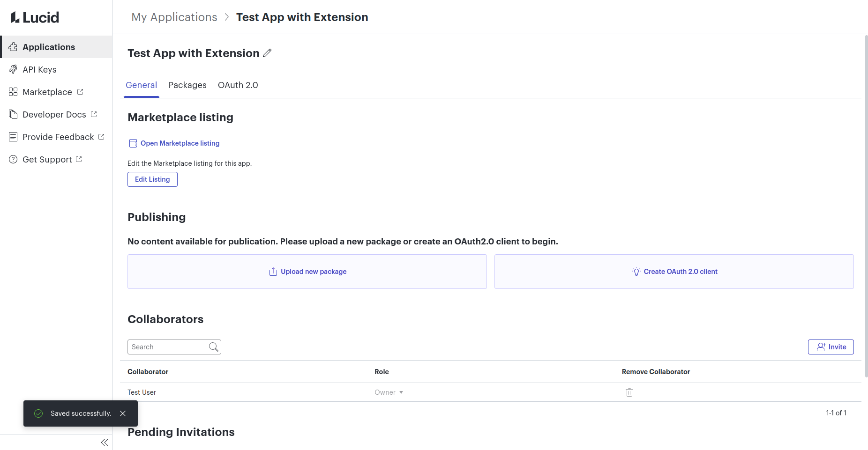Open Applications in the sidebar
868x450 pixels.
coord(56,47)
